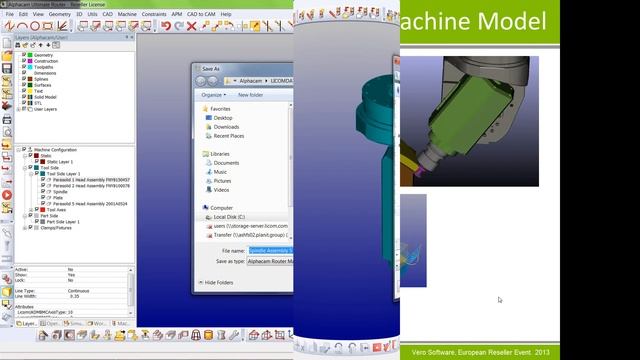Collapse the Tool Side tree node
Image resolution: width=640 pixels, height=360 pixels.
(x=24, y=168)
